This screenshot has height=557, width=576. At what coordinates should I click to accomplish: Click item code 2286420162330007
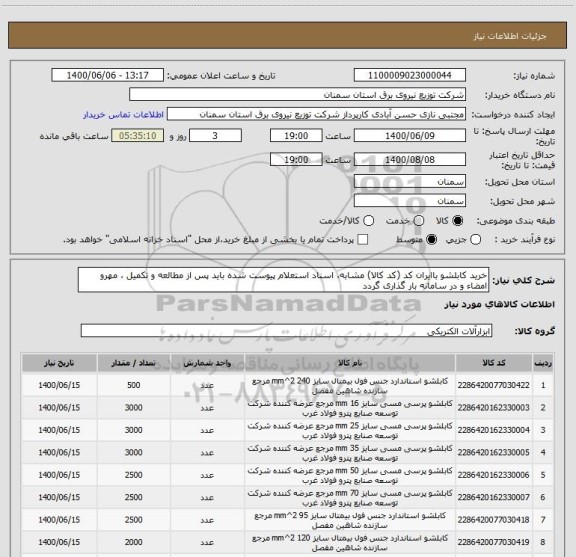(494, 497)
